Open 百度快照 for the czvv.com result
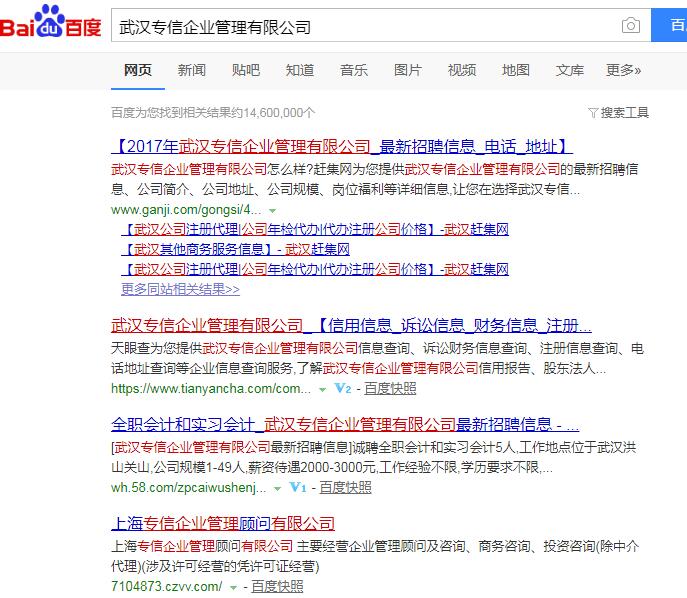 click(277, 587)
